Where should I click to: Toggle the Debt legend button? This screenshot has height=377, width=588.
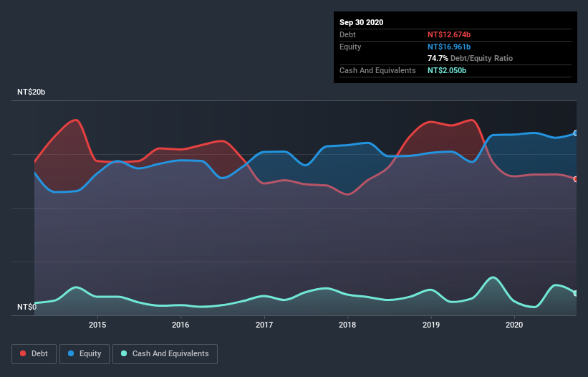pos(34,354)
